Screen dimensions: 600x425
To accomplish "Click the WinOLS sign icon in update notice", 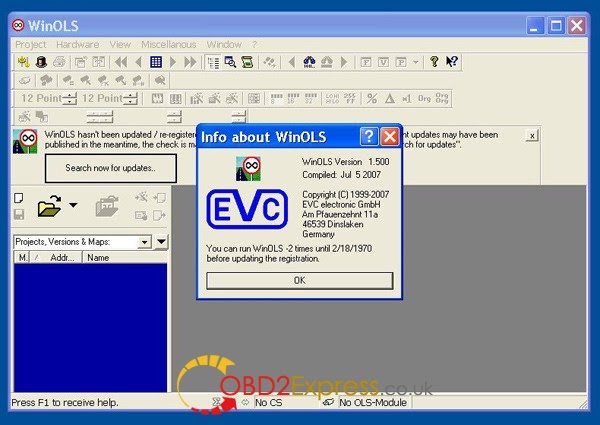I will coord(25,142).
